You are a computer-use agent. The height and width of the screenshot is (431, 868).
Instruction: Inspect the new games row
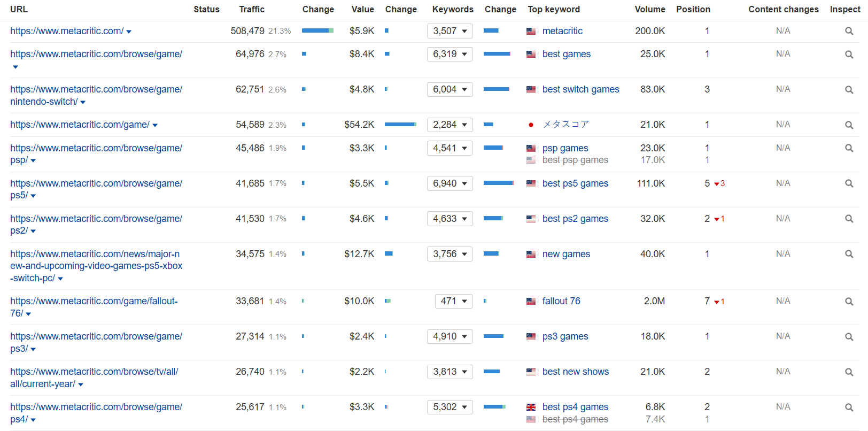(849, 254)
